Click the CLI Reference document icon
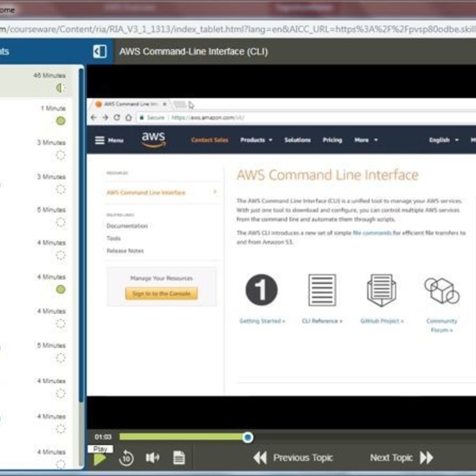 [x=322, y=290]
